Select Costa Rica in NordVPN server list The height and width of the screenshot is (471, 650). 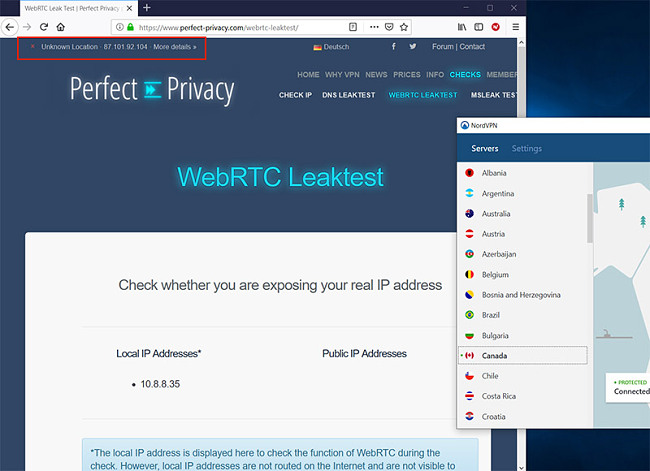coord(522,396)
